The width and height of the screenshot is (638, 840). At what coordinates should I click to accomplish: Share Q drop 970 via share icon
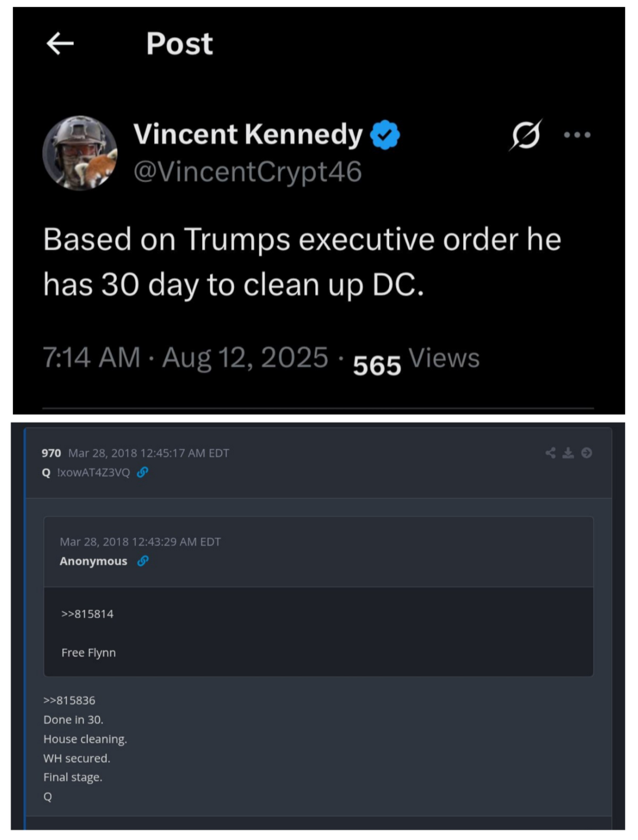(x=551, y=453)
